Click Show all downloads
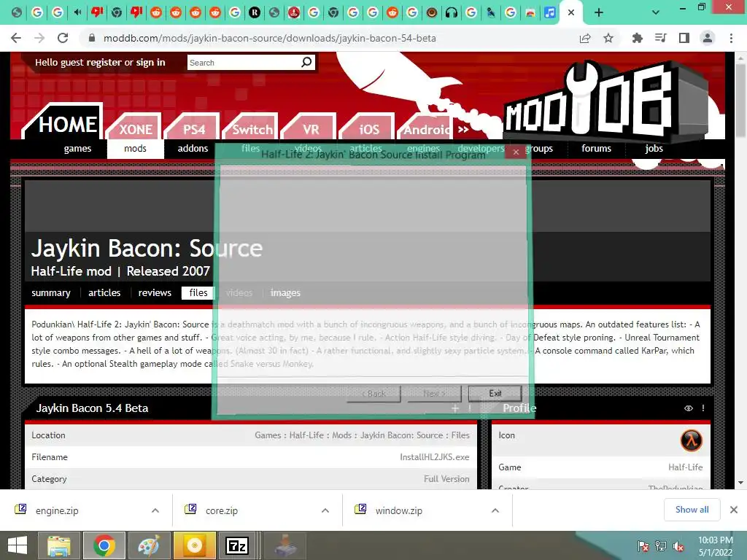 pyautogui.click(x=692, y=510)
